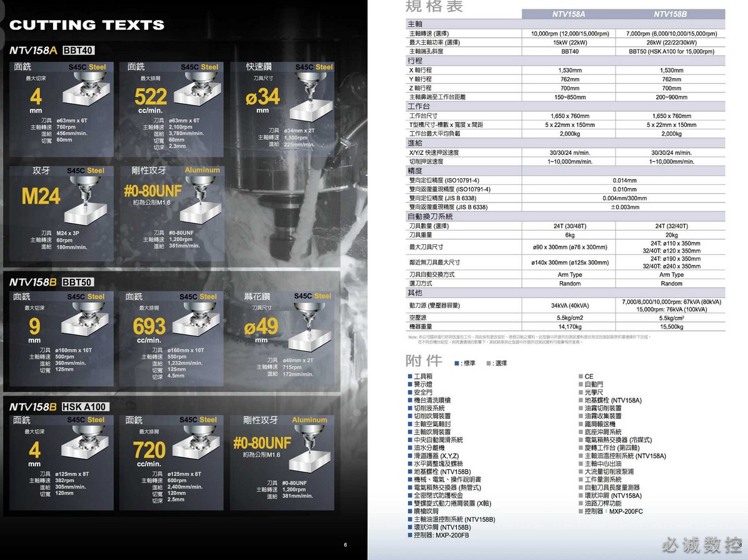This screenshot has height=560, width=748.
Task: Click the yellow "9" mm cutting depth
Action: [x=34, y=327]
